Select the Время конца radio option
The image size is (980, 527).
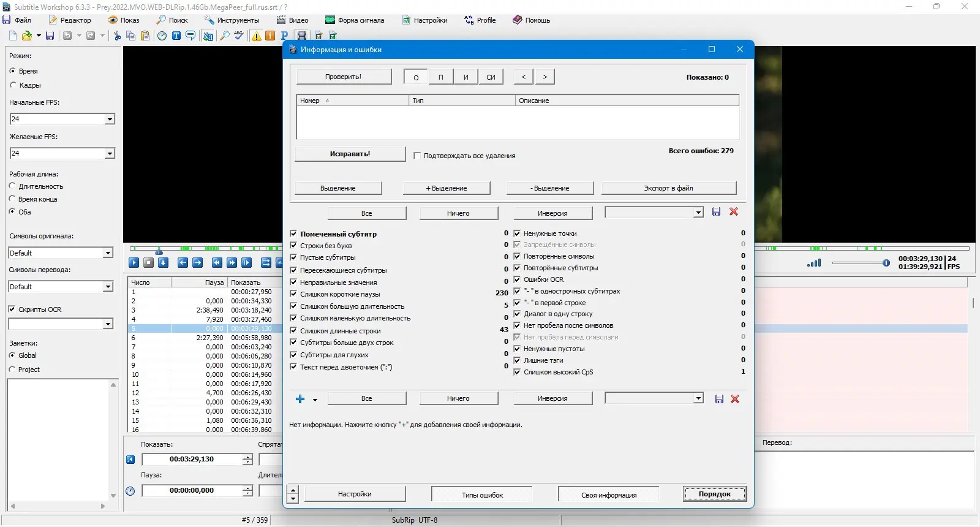[12, 199]
